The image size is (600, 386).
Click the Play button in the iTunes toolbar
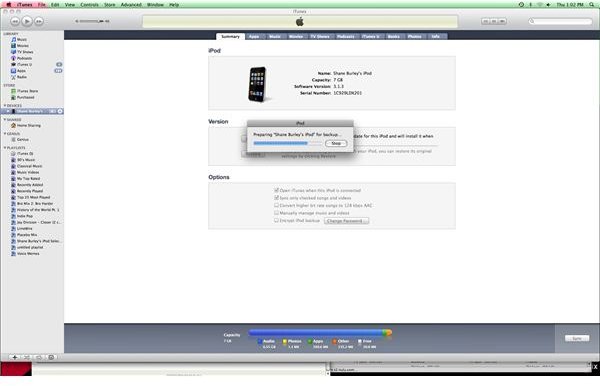pos(27,21)
